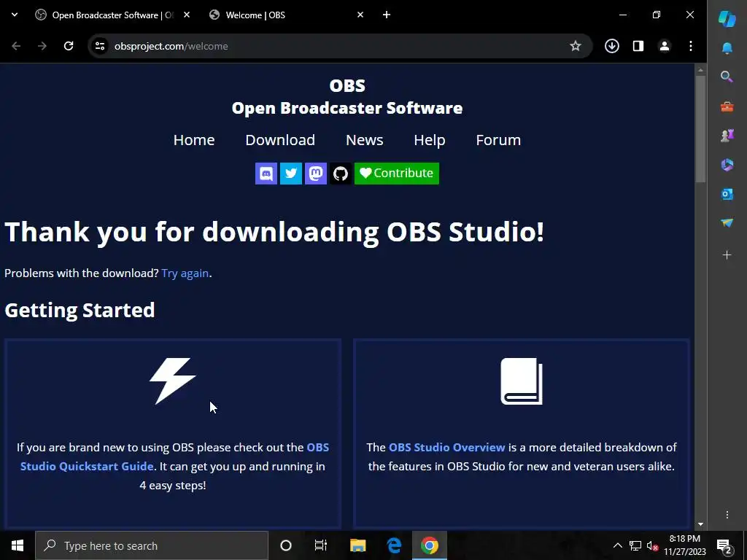Open the sidebar notifications bell
747x560 pixels.
pos(727,48)
